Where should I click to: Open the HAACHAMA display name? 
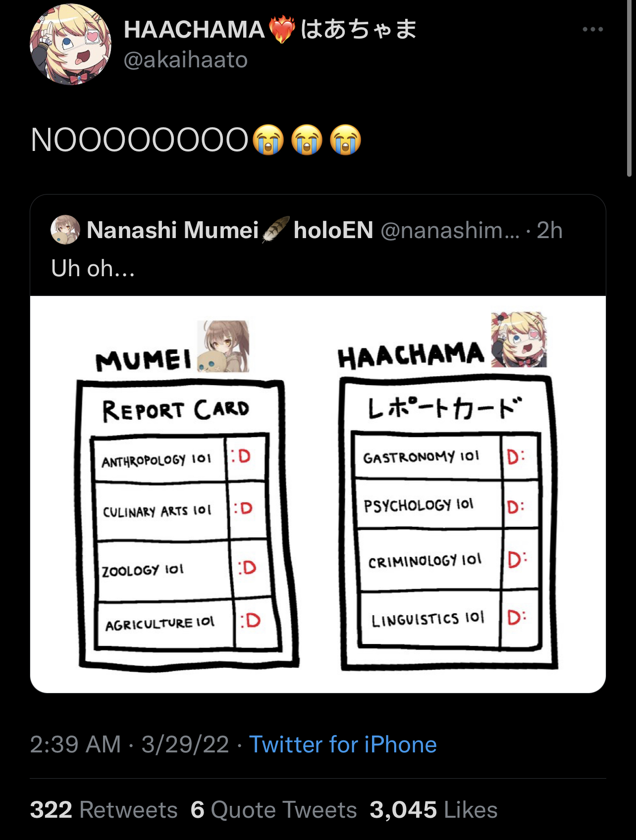click(270, 29)
